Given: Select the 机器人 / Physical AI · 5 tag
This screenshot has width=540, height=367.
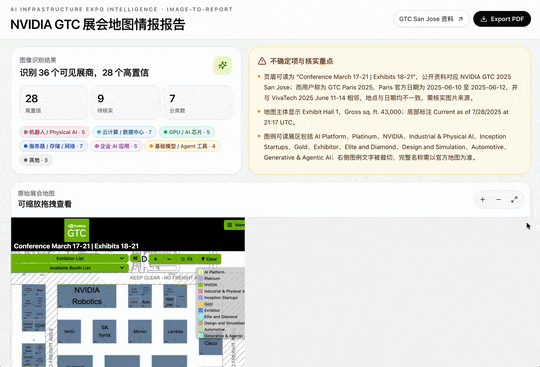Looking at the screenshot, I should pos(54,132).
